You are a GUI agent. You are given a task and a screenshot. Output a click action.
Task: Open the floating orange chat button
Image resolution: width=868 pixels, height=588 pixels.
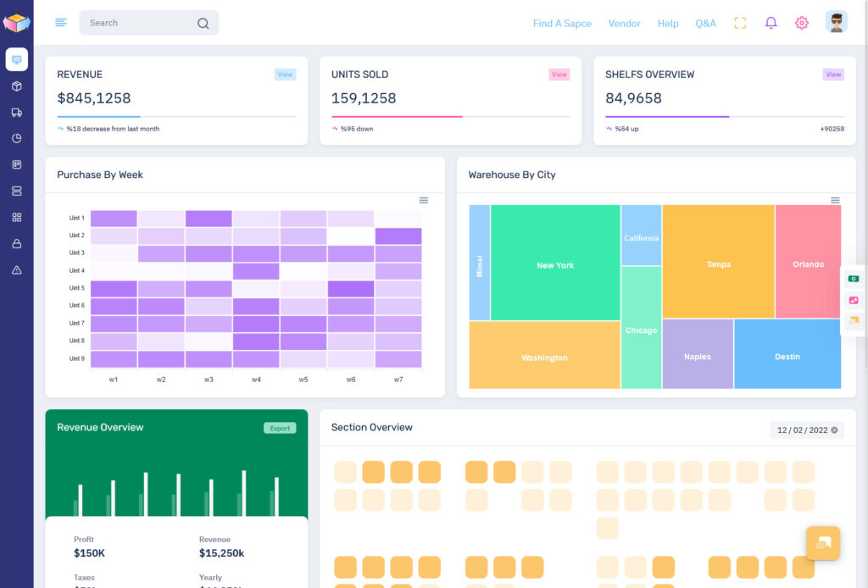coord(822,542)
